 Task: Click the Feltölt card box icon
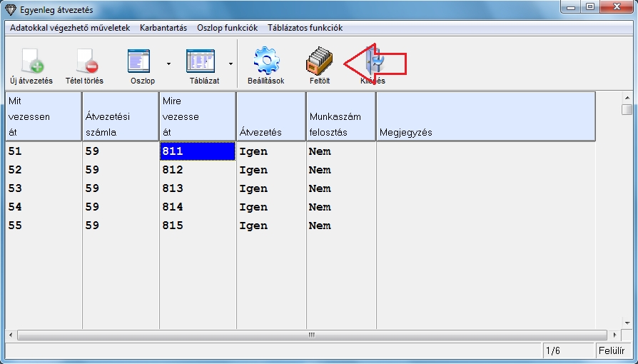[x=320, y=62]
